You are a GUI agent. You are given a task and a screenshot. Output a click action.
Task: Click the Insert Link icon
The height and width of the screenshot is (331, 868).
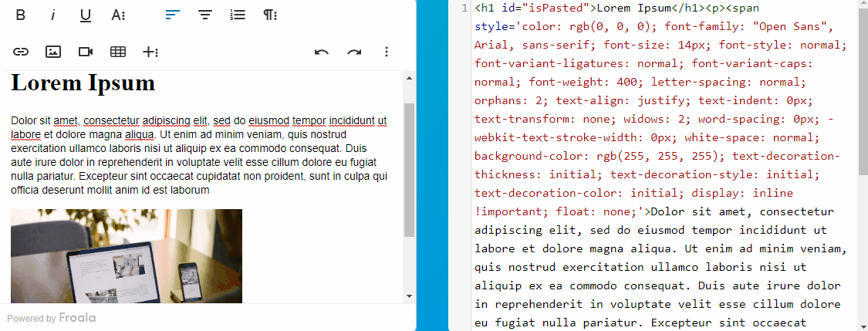[x=21, y=52]
